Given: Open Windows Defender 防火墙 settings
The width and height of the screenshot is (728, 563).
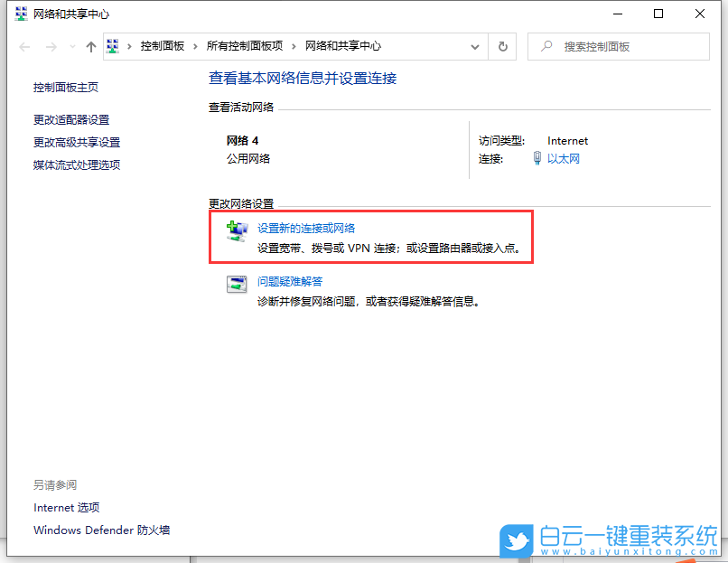Looking at the screenshot, I should (100, 530).
